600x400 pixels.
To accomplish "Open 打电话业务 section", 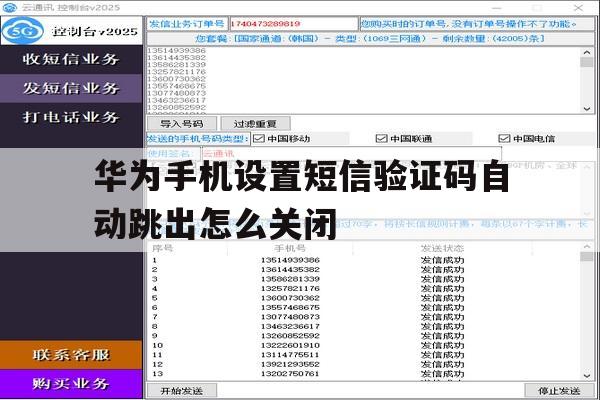I will (71, 117).
